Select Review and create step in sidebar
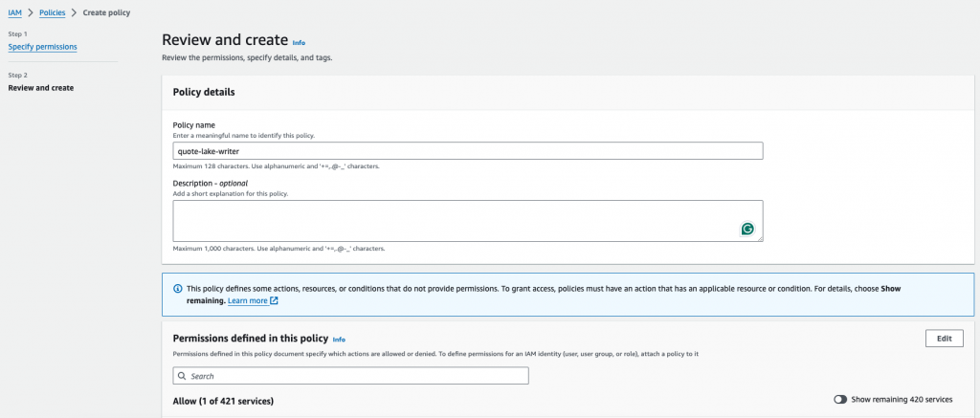Image resolution: width=980 pixels, height=418 pixels. click(40, 88)
